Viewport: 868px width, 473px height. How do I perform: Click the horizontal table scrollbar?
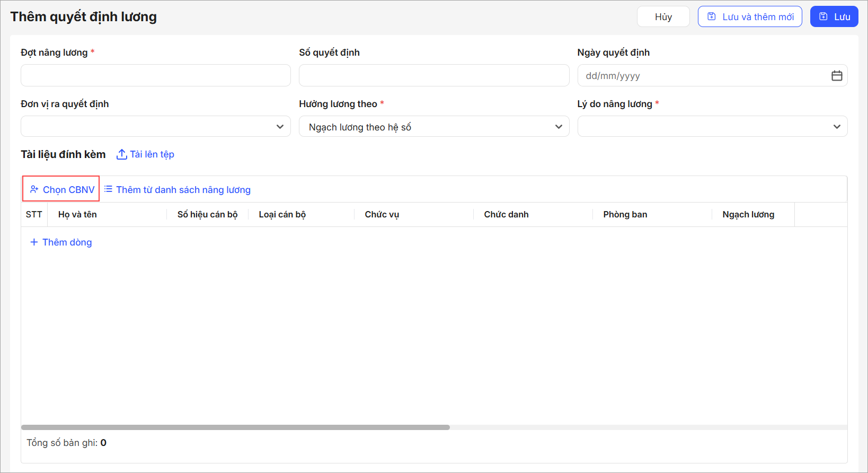(x=235, y=427)
